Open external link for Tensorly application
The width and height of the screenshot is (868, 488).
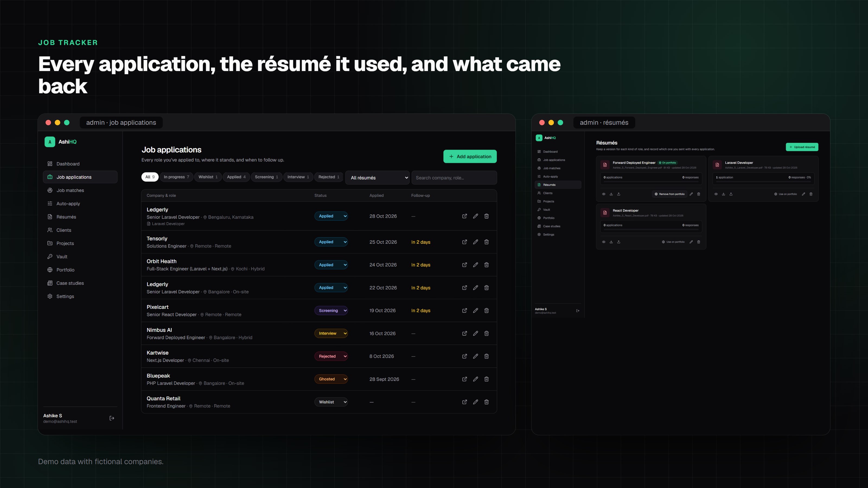[464, 242]
